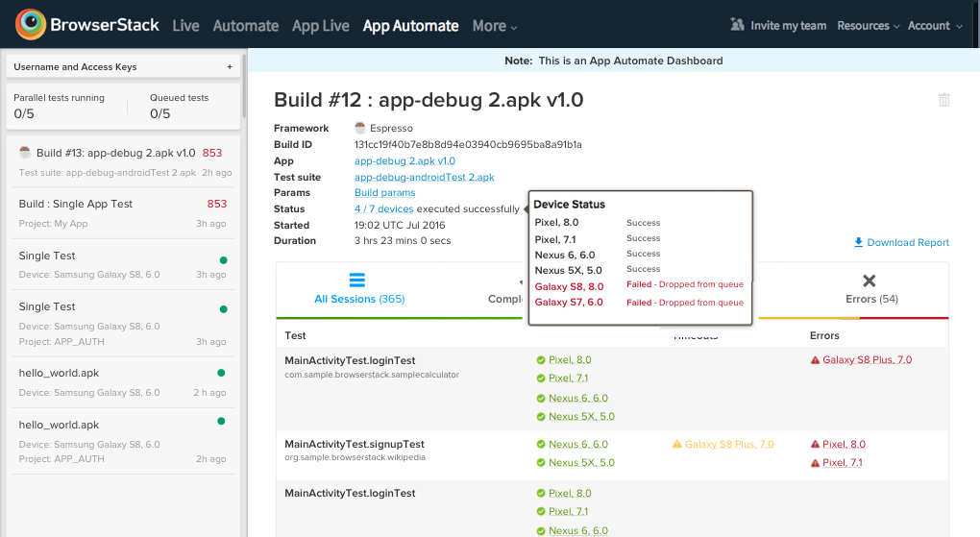Delete build using trash icon

tap(943, 100)
